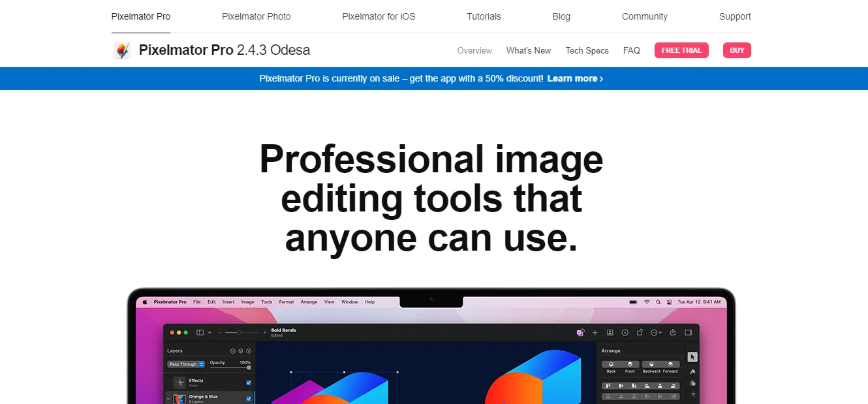
Task: Select the Color Adjustments three-circles tool
Action: (692, 383)
